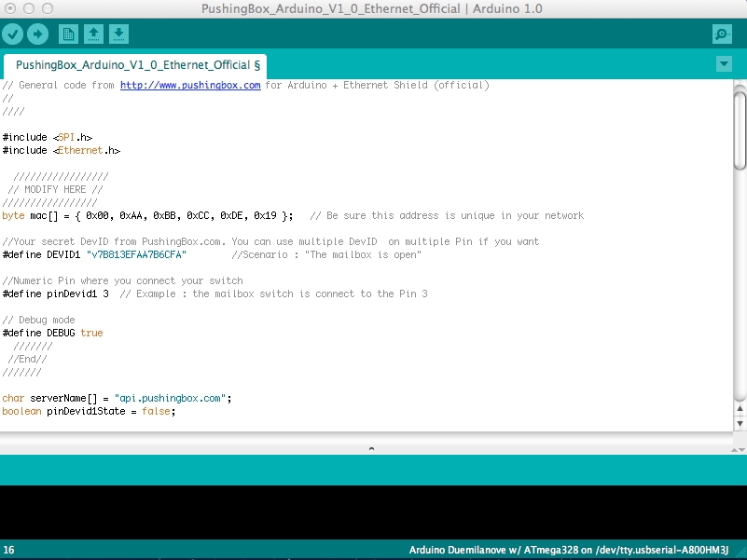Screen dimensions: 747x560
Task: Click the scrollbar down arrow
Action: (x=740, y=423)
